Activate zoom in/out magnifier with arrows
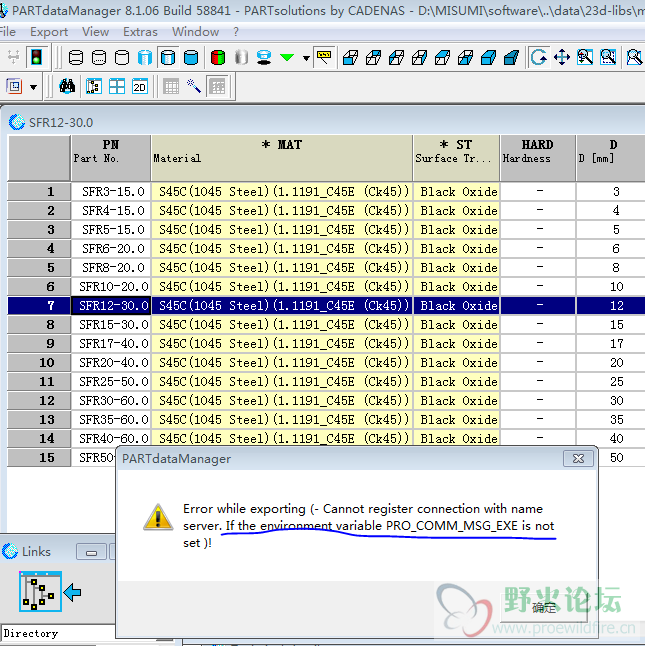The image size is (645, 646). tap(585, 57)
